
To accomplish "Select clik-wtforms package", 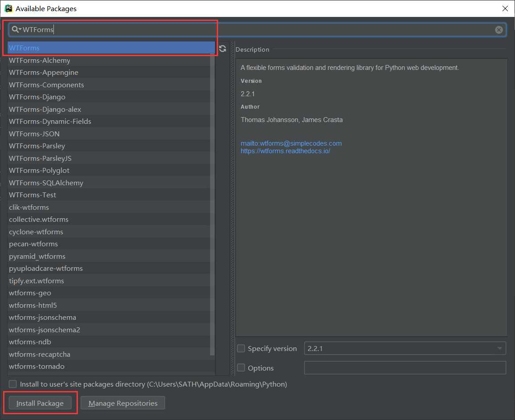I will pyautogui.click(x=109, y=207).
